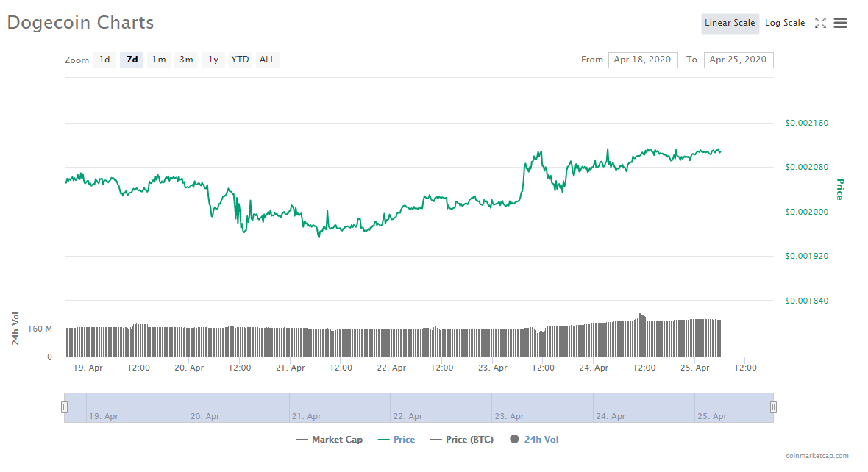Image resolution: width=868 pixels, height=472 pixels.
Task: Grab the left navigator range handle
Action: (x=64, y=407)
